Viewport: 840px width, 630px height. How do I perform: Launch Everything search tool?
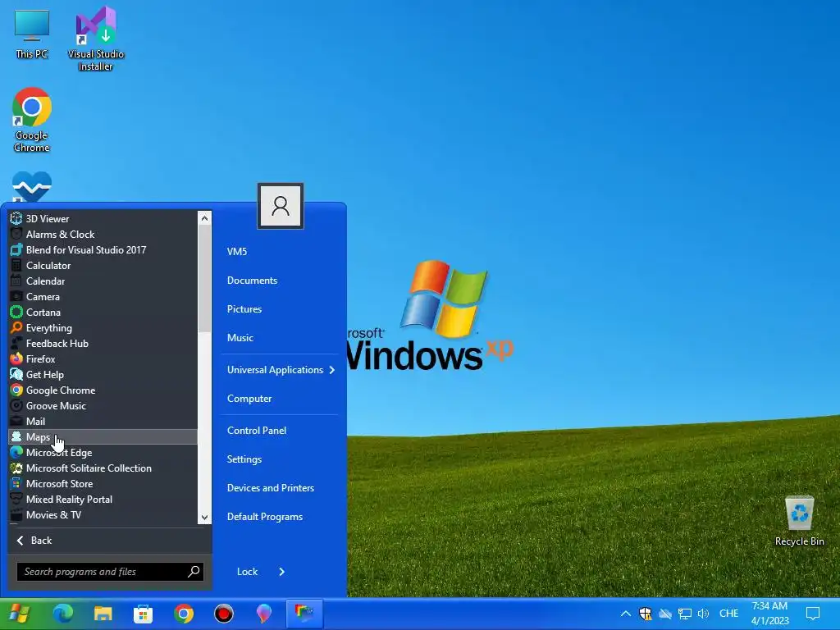coord(103,327)
